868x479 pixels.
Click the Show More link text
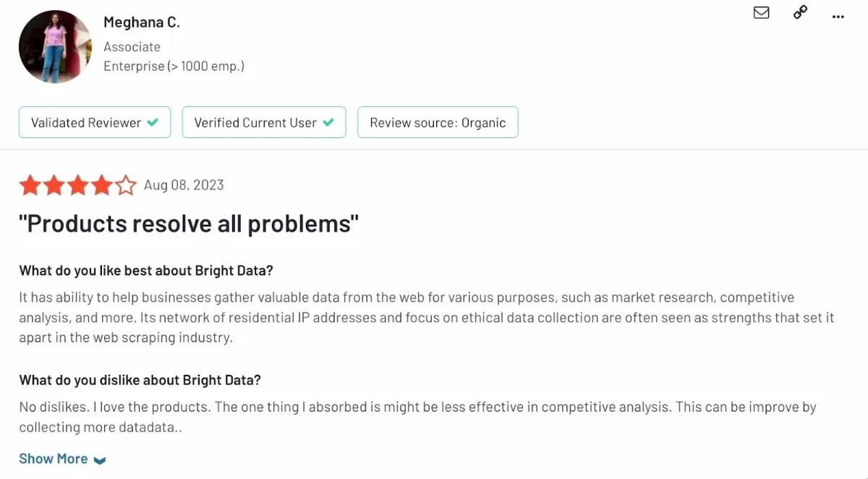pos(54,459)
